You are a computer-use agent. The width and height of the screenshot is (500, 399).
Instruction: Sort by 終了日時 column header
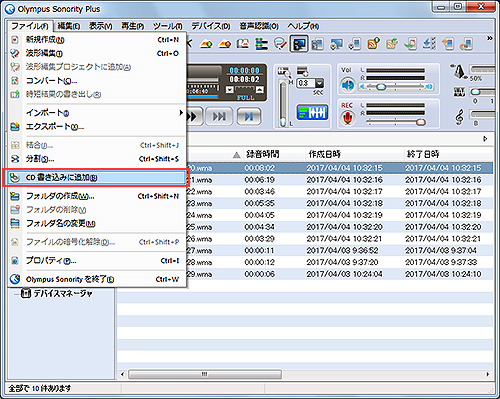423,154
